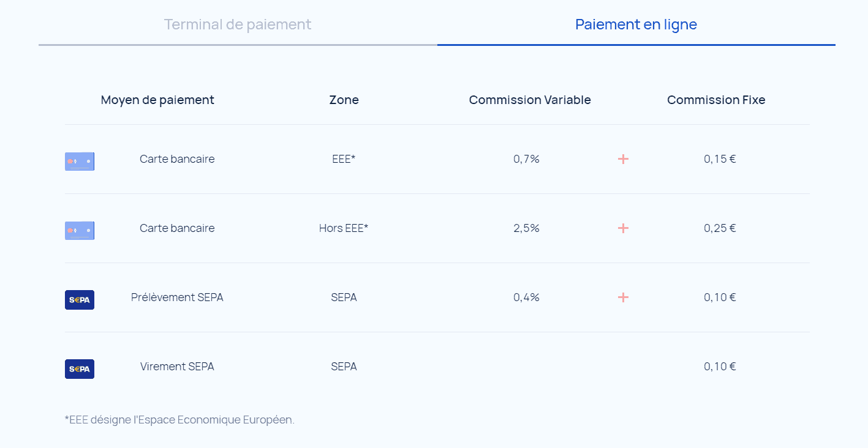Click the plus sign next to 0,4%
The image size is (868, 448).
coord(623,297)
